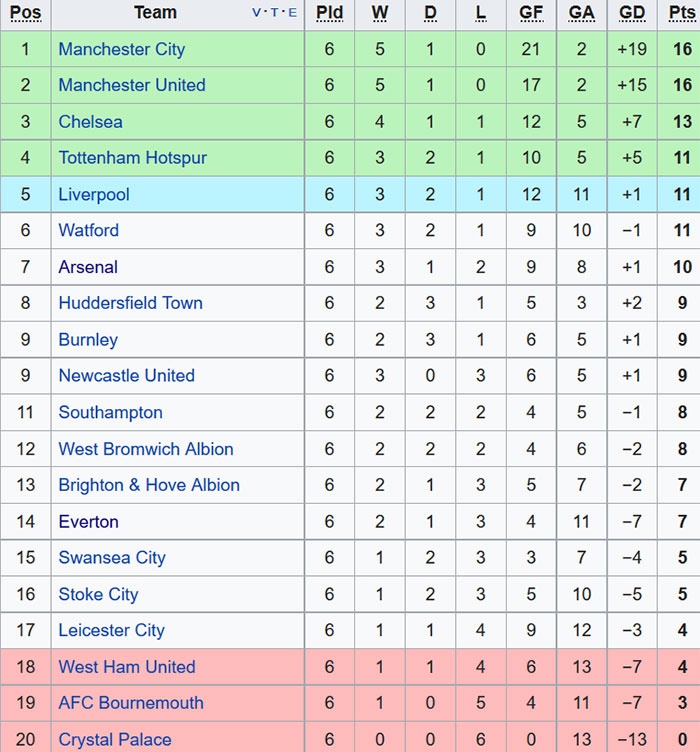
Task: Open the "T" template talk link
Action: click(x=274, y=13)
